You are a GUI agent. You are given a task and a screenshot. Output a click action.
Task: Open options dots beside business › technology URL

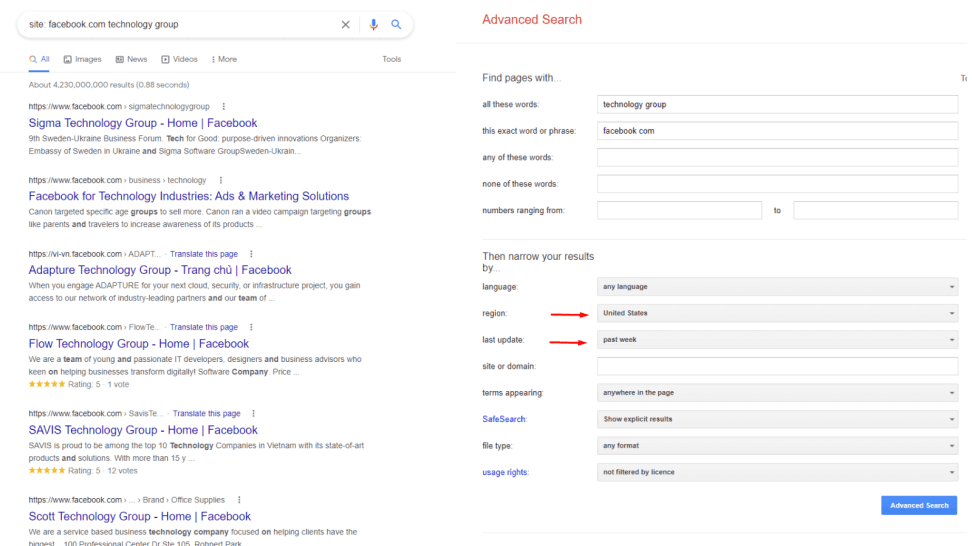[x=221, y=180]
